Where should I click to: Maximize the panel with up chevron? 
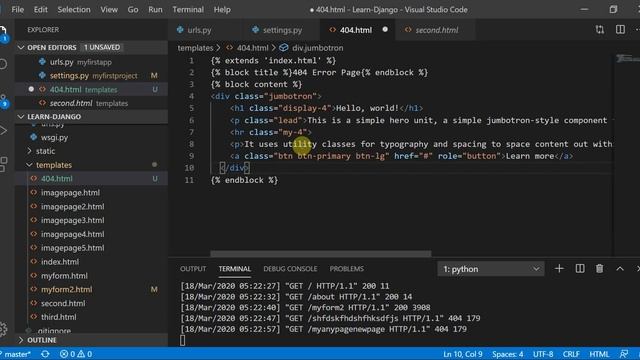620,269
